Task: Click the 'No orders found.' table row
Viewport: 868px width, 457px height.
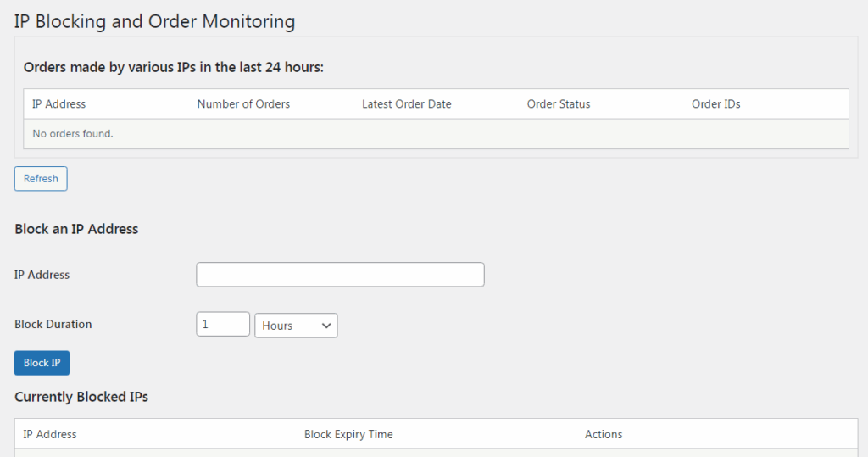Action: point(72,134)
